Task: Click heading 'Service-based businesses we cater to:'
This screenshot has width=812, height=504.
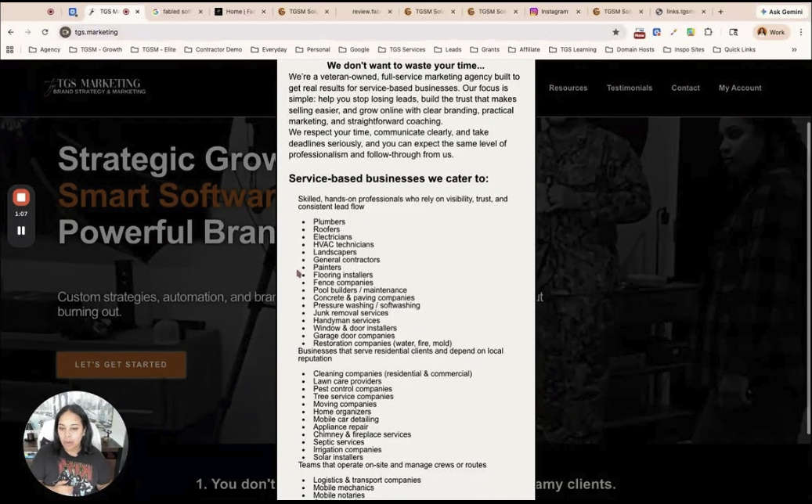Action: tap(388, 178)
